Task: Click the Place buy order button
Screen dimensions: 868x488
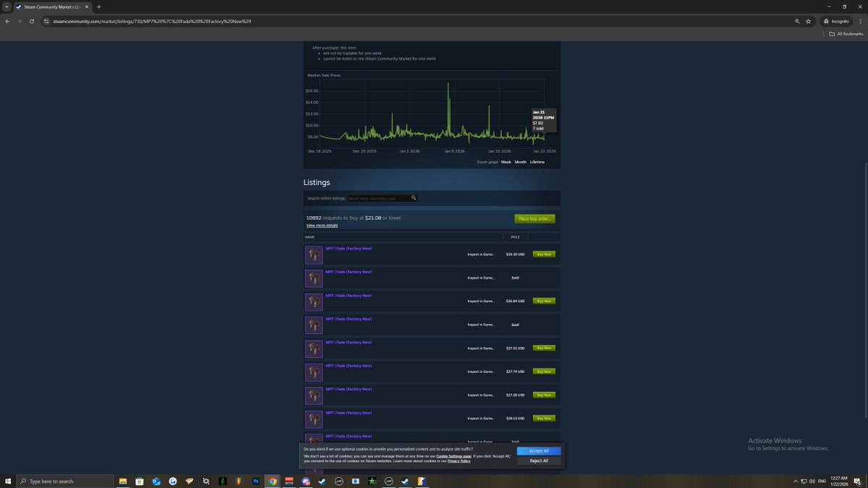Action: coord(534,218)
